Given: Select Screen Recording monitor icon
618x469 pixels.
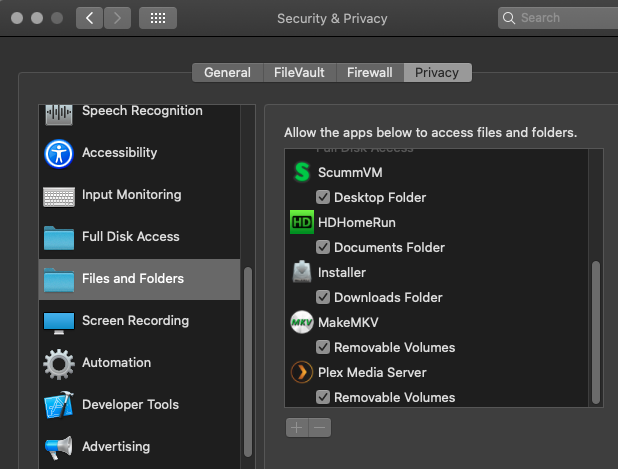Looking at the screenshot, I should (x=59, y=321).
